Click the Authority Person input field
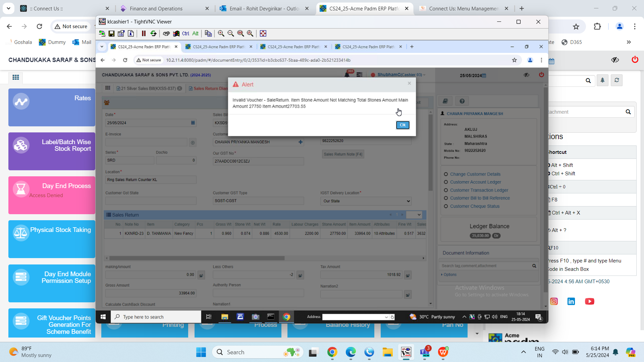Screen dimensions: 644x362 (258, 293)
